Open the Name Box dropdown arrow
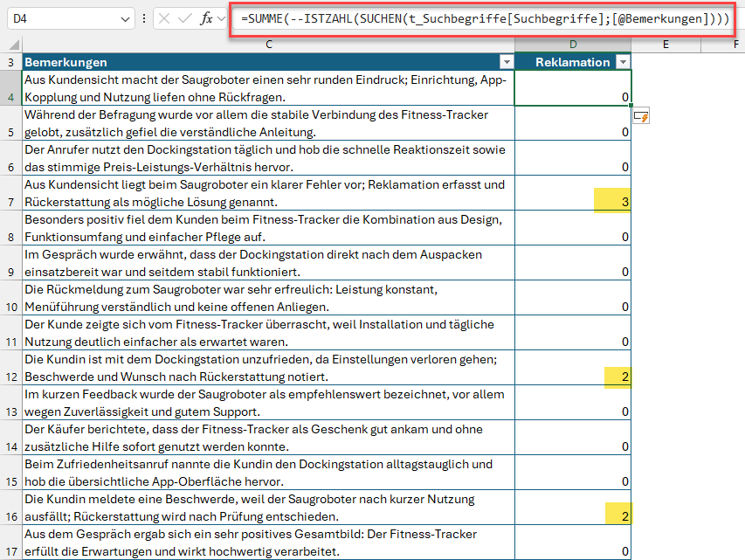Image resolution: width=745 pixels, height=560 pixels. [125, 19]
